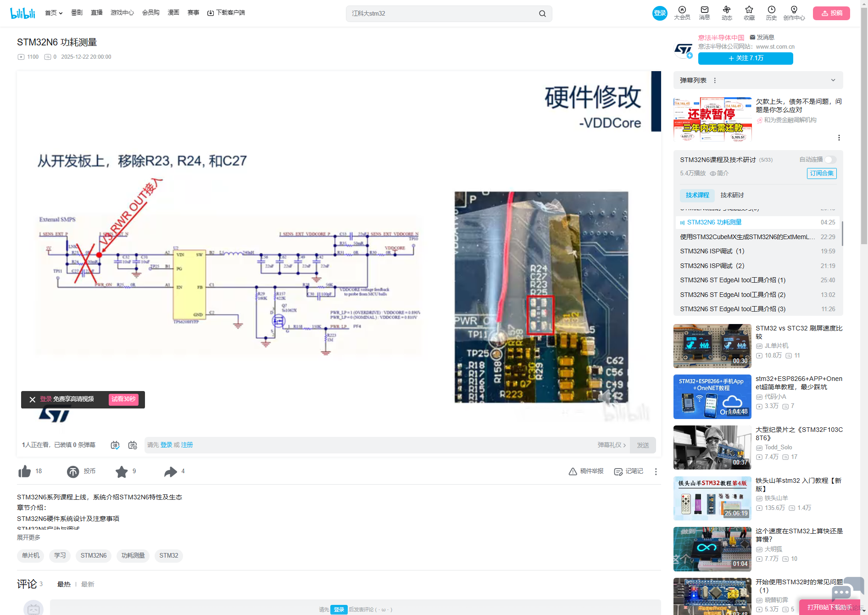Toggle danmaku display on/off icon
The image size is (868, 615).
[115, 445]
